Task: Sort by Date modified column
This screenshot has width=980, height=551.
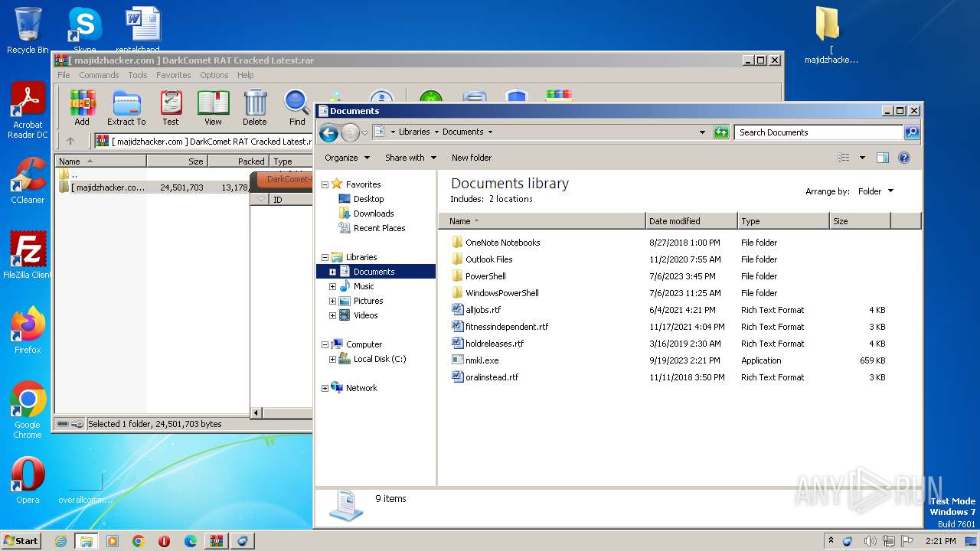Action: (691, 221)
